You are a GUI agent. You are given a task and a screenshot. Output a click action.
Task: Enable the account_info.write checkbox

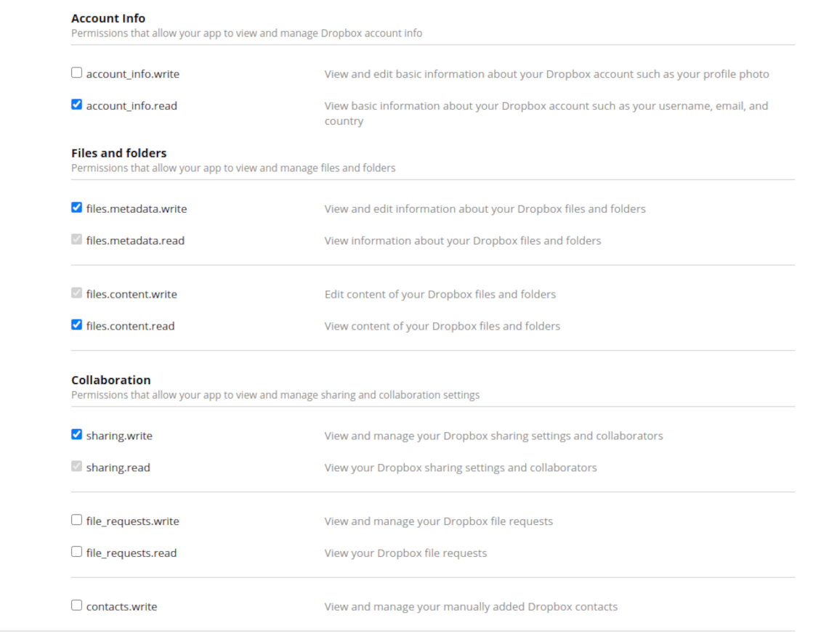[x=77, y=73]
